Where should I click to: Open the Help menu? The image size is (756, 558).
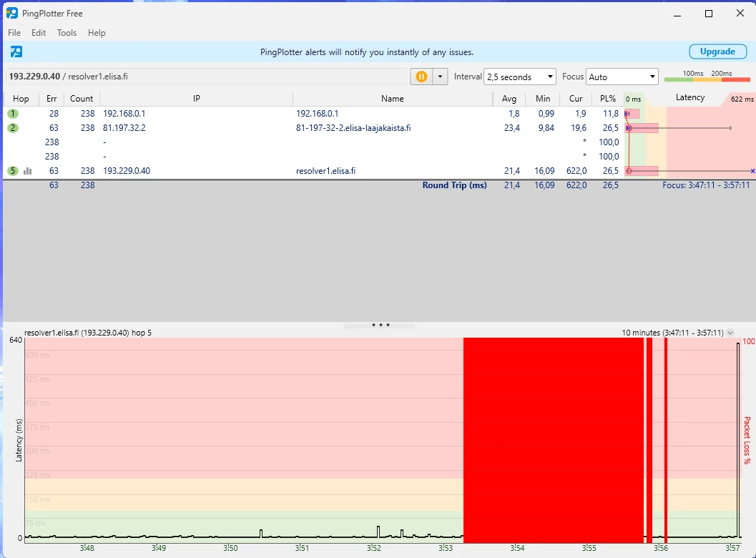point(97,33)
